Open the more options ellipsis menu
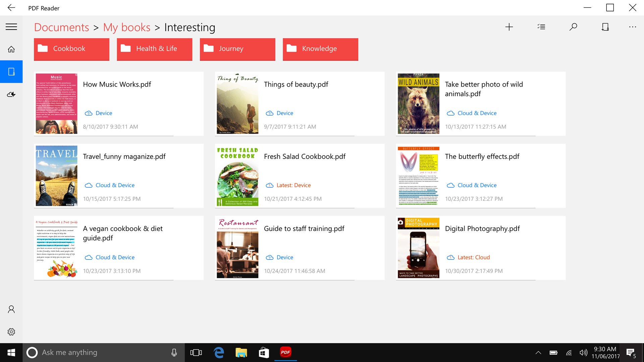The height and width of the screenshot is (362, 644). click(632, 27)
